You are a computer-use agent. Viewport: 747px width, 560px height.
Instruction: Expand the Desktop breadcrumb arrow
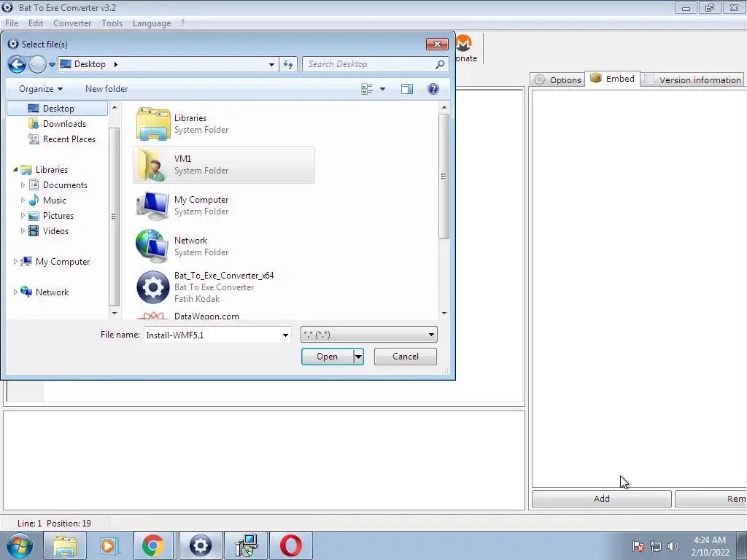point(115,64)
